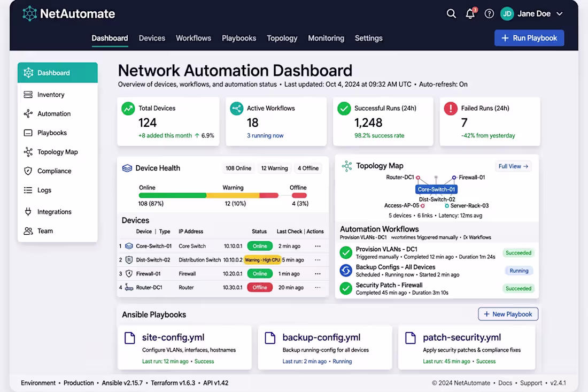Expand the Jane Doe account dropdown
This screenshot has width=588, height=392.
(560, 14)
